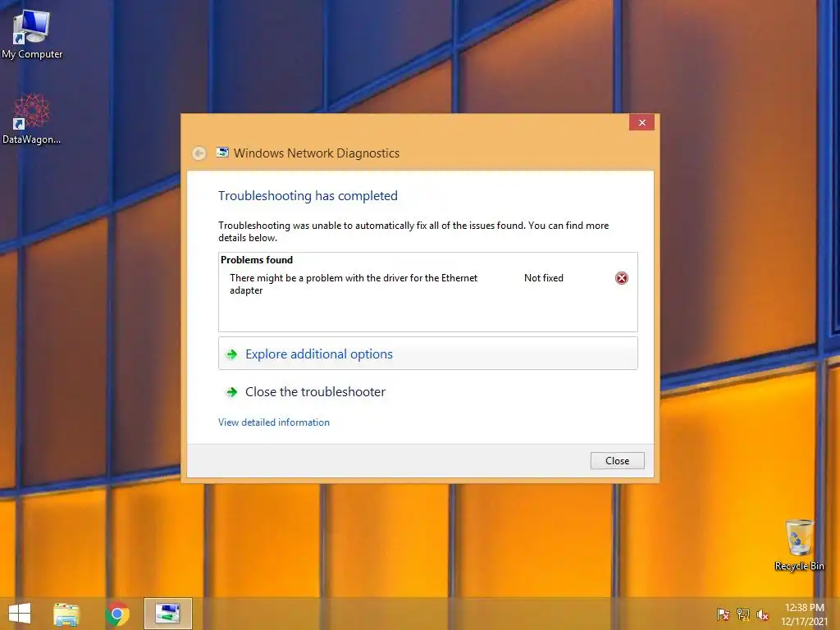Click the Problems found heading
Viewport: 840px width, 630px height.
(x=257, y=260)
